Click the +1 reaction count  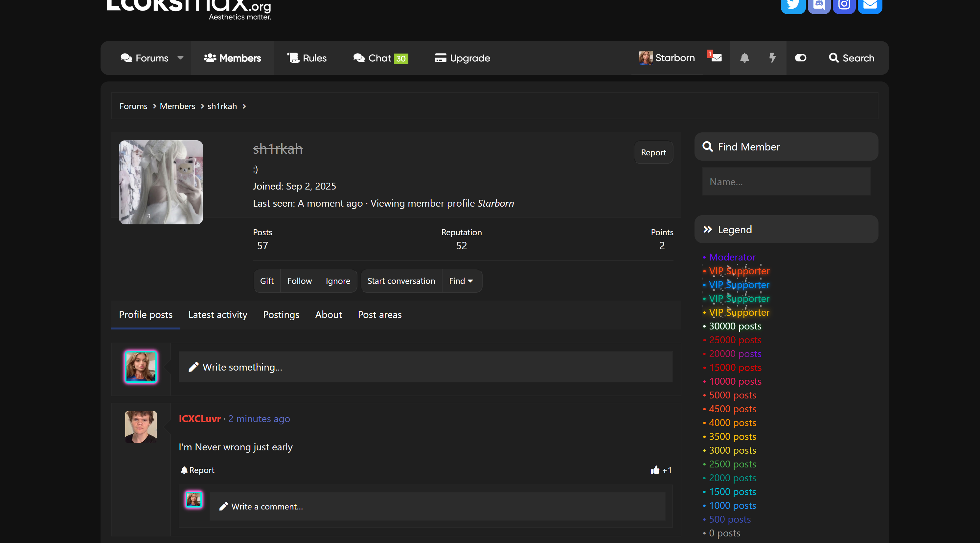(x=667, y=470)
